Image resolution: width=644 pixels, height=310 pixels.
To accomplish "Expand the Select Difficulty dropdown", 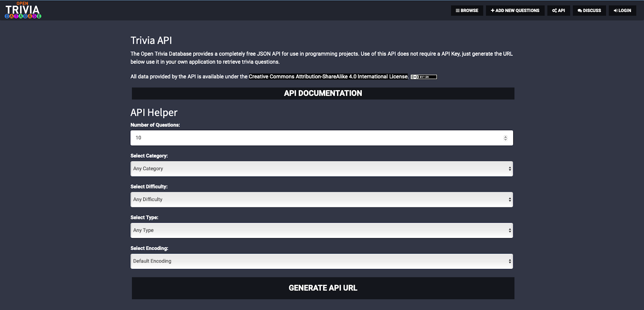I will point(322,199).
